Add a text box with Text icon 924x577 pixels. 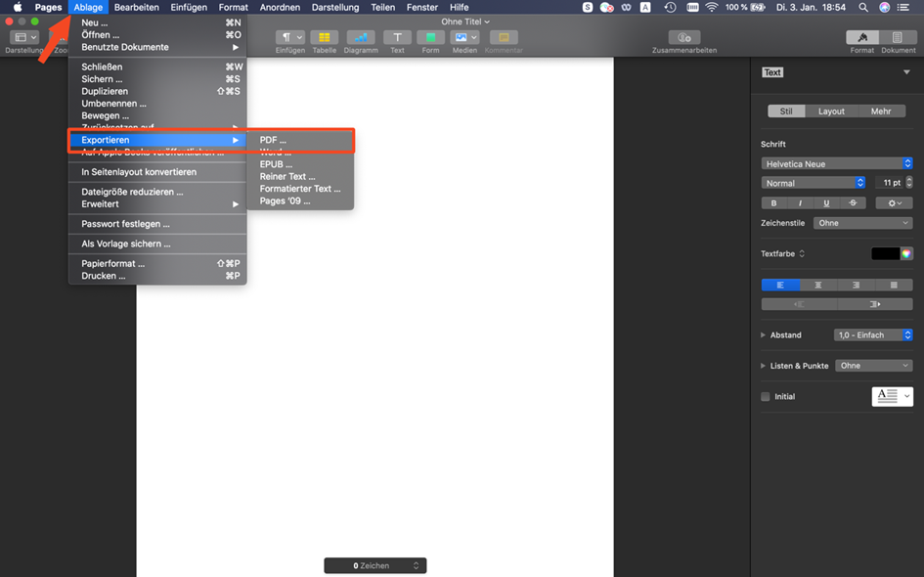397,37
